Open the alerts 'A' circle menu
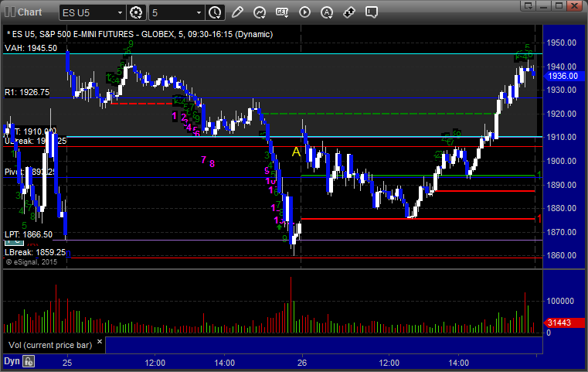 point(327,12)
